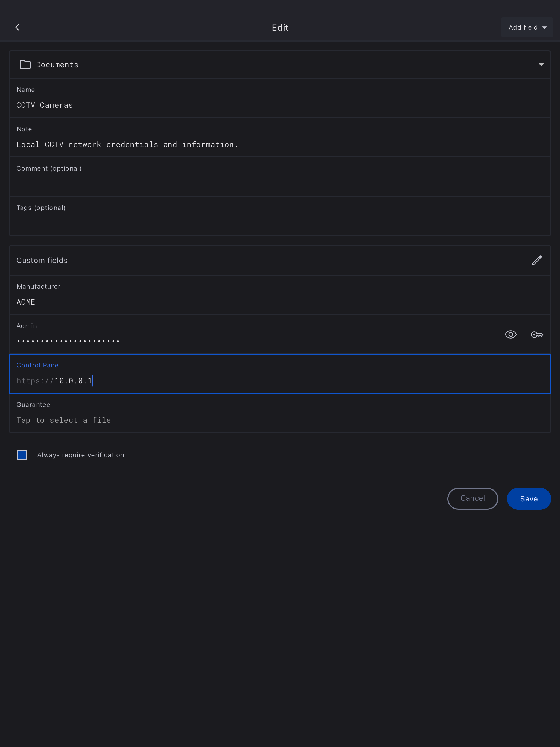This screenshot has height=747, width=560.
Task: Edit custom fields with pencil icon
Action: click(x=537, y=260)
